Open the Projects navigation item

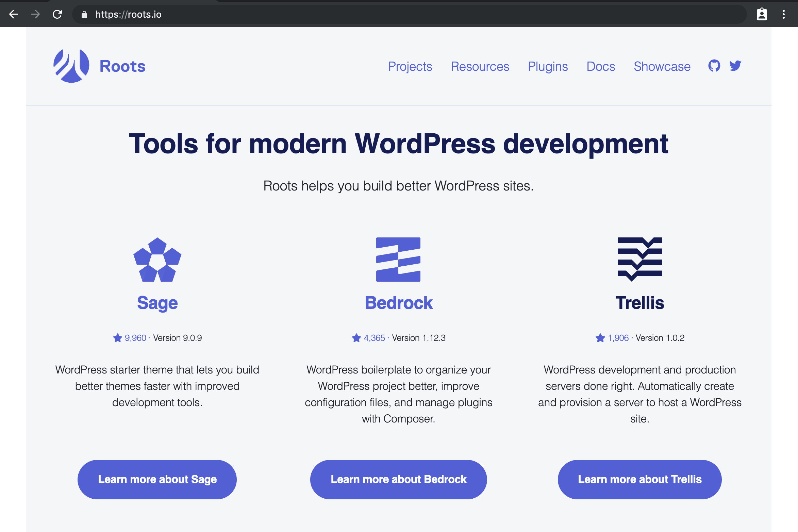click(x=410, y=66)
